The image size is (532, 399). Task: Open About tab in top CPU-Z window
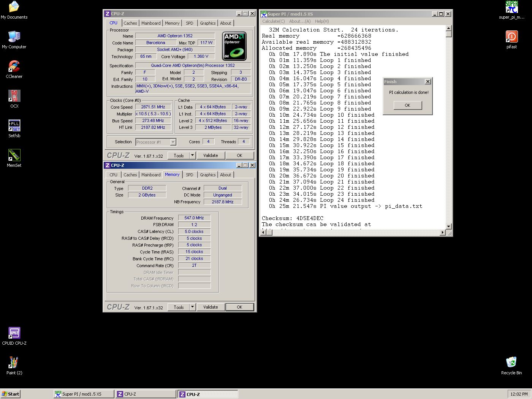pyautogui.click(x=226, y=23)
